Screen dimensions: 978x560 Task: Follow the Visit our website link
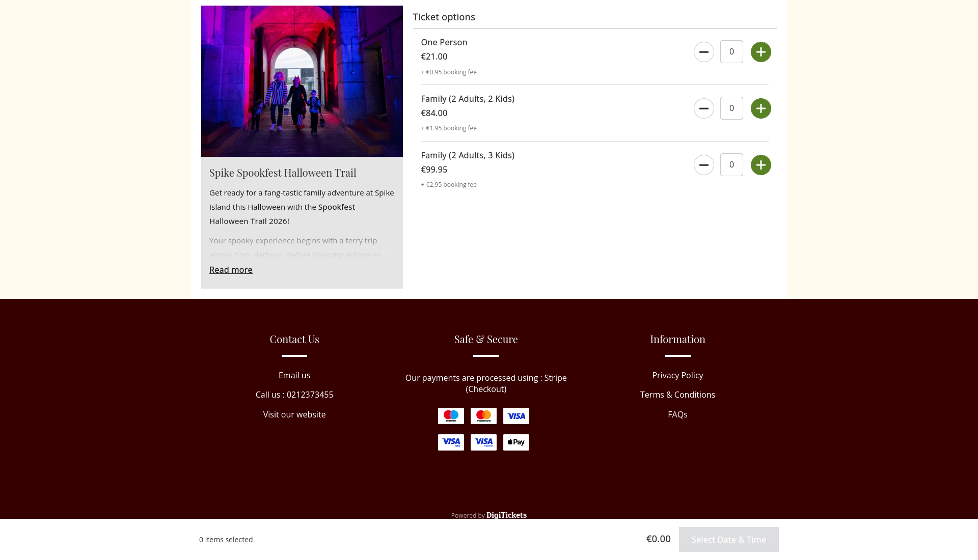click(294, 414)
